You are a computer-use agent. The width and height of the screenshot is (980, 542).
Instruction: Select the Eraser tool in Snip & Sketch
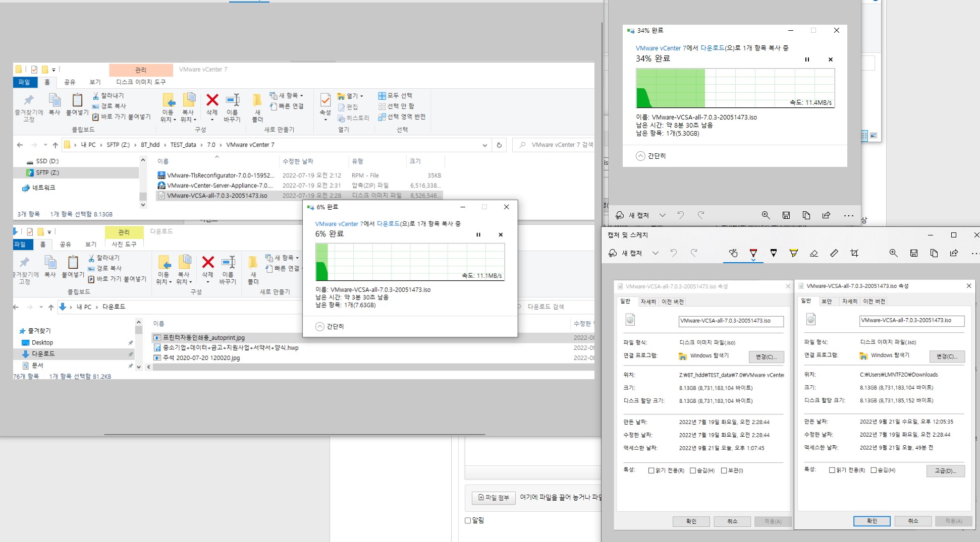pos(814,253)
